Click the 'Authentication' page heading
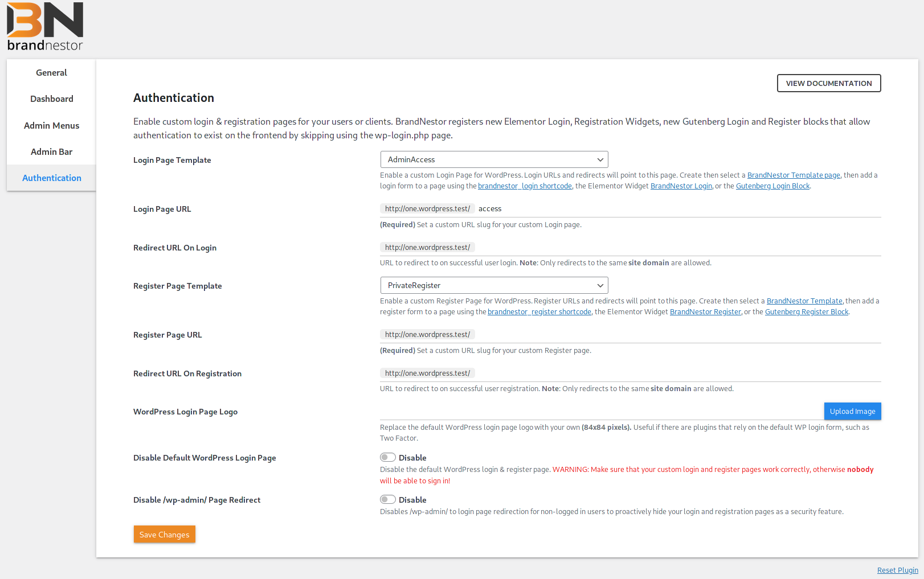924x579 pixels. pos(174,98)
